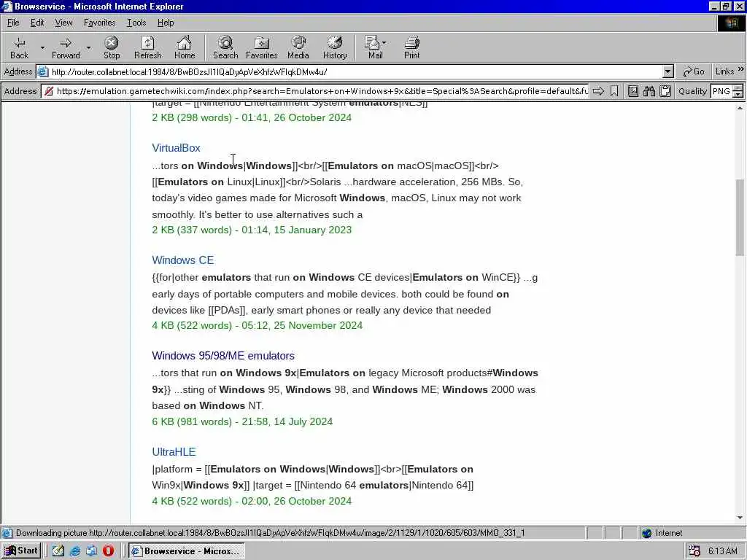Click the status bar 'Downloading picture' text
The image size is (747, 560).
tap(270, 533)
